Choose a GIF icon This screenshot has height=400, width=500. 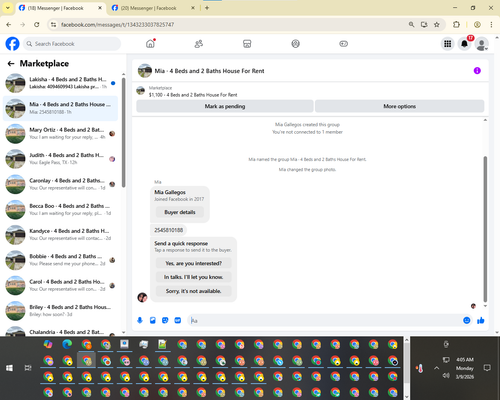point(178,320)
